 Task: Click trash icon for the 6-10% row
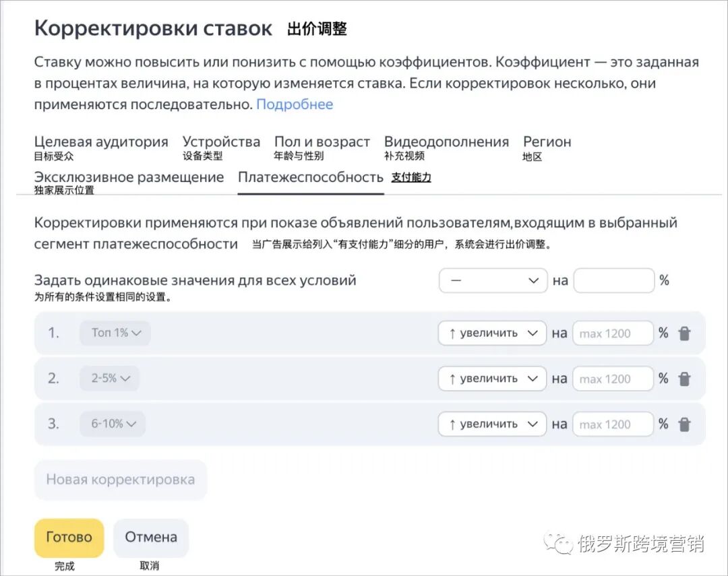[x=685, y=424]
